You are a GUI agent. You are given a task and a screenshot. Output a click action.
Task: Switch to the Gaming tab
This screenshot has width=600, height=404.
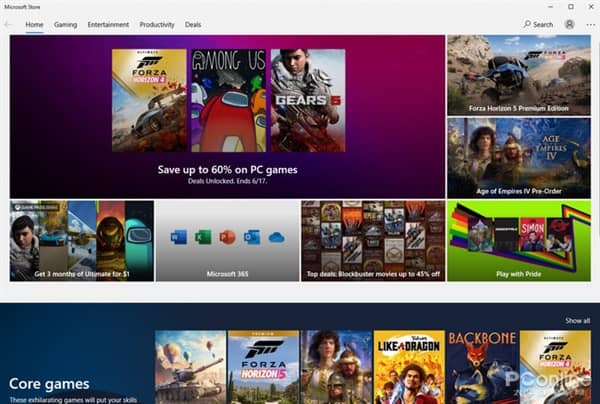point(65,24)
